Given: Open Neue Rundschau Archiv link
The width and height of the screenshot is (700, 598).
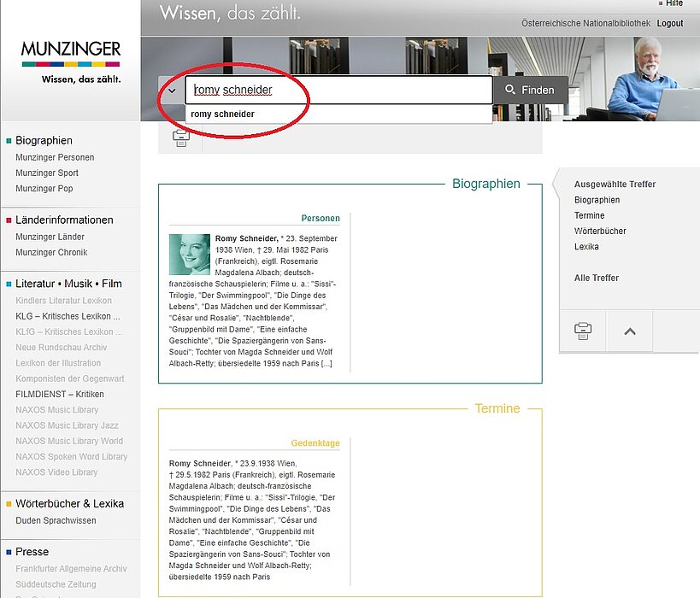Looking at the screenshot, I should point(62,347).
